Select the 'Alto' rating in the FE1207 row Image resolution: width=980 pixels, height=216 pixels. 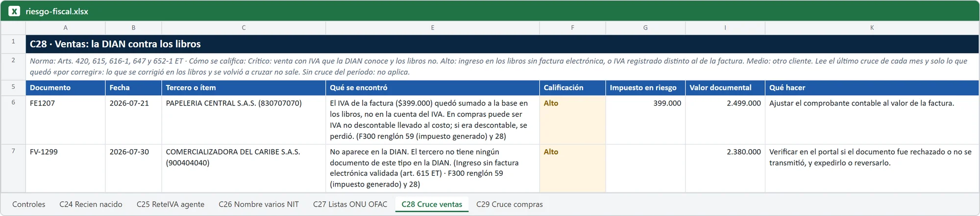572,119
